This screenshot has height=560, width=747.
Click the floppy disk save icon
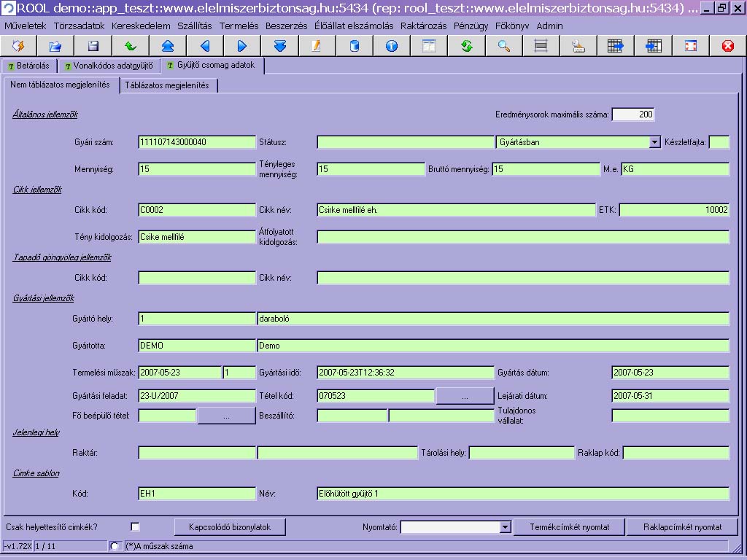point(93,46)
